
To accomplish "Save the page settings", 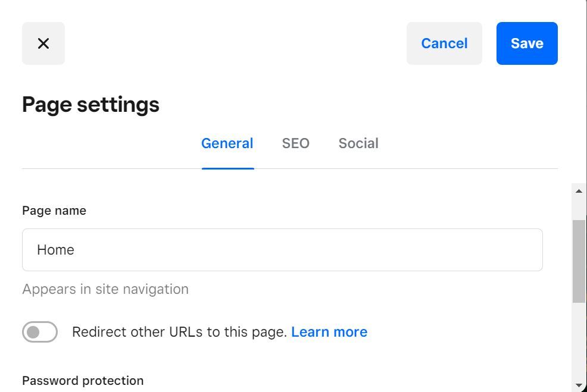I will (526, 43).
